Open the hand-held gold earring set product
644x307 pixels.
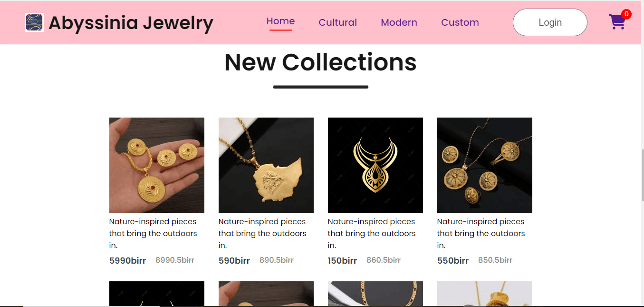click(157, 165)
